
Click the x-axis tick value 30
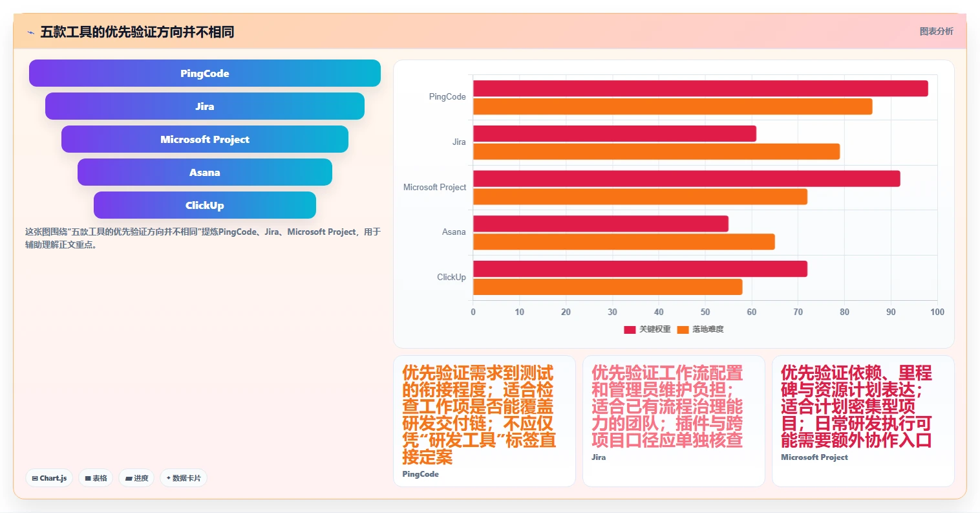[612, 312]
